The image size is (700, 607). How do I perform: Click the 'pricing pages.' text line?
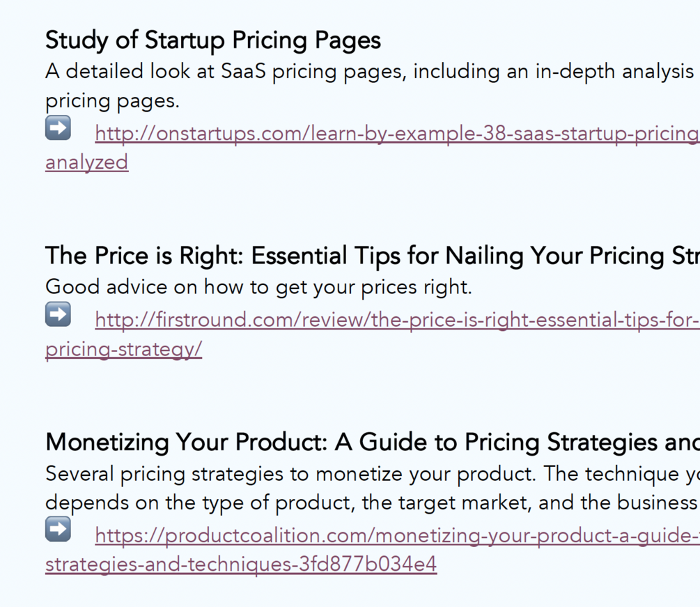pyautogui.click(x=112, y=101)
